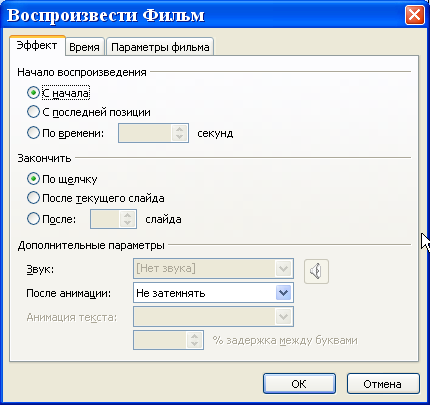Click the letter delay percentage field

(x=160, y=340)
